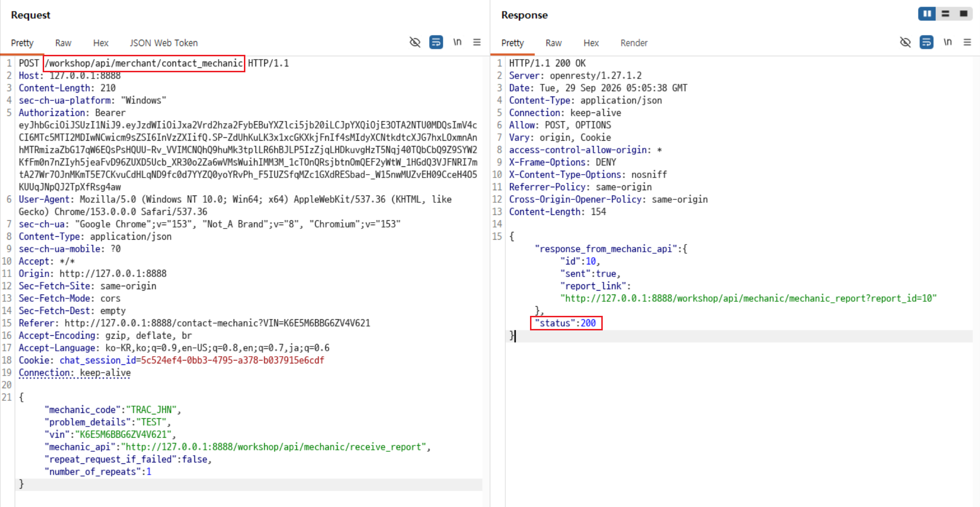The width and height of the screenshot is (980, 507).
Task: Switch Response pane to the Pretty tab
Action: [513, 43]
